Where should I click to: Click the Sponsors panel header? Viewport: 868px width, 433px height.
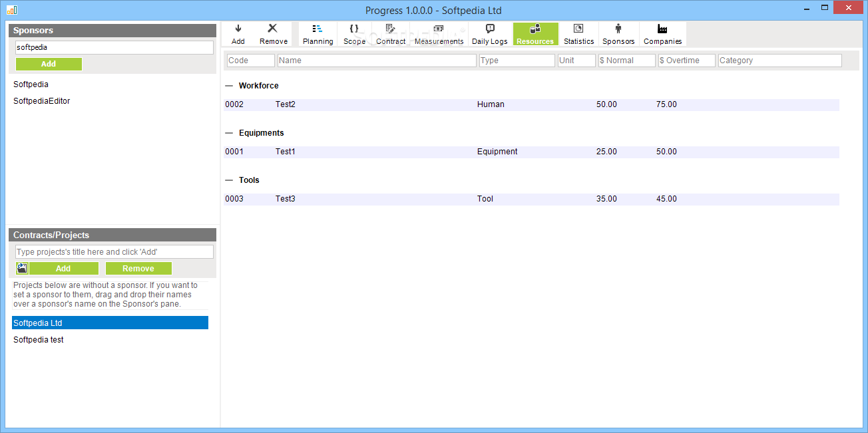point(112,31)
